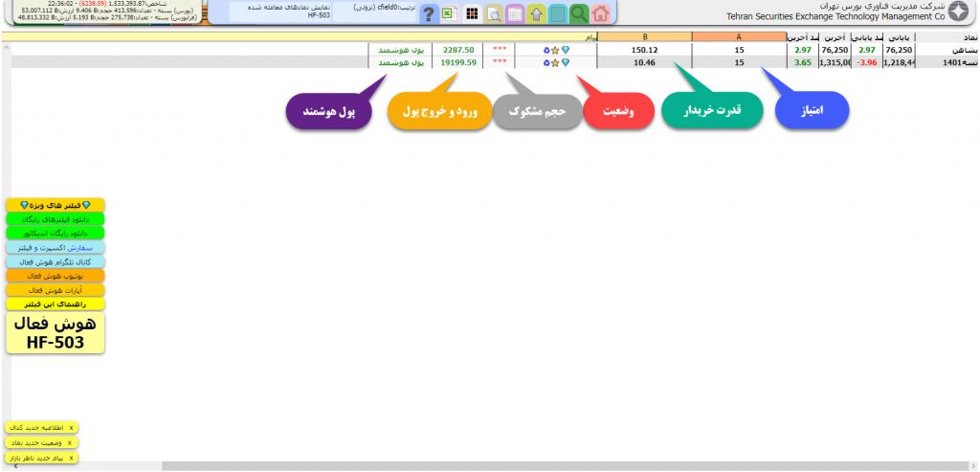Click the *** marker in the تسه1401 row
Screen dimensions: 980x472
click(x=500, y=62)
